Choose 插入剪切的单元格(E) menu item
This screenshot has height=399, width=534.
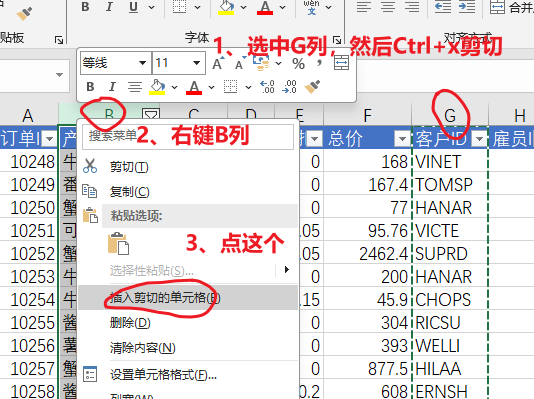(188, 298)
